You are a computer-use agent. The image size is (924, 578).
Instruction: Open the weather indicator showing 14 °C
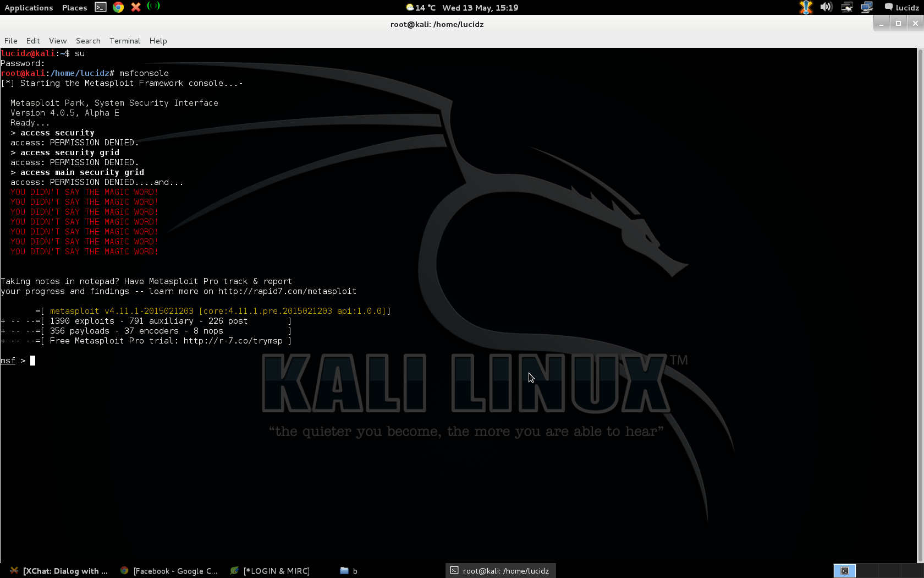(x=421, y=8)
